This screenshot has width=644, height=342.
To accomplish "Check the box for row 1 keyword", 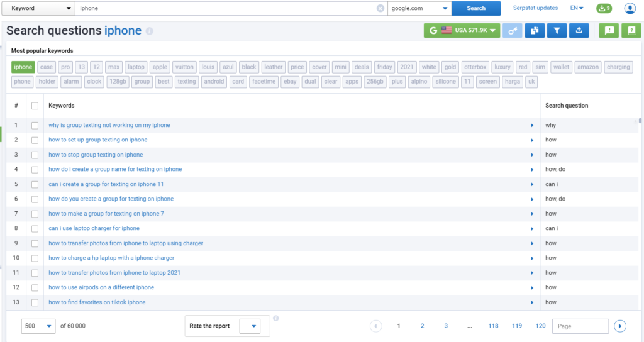I will pos(35,126).
